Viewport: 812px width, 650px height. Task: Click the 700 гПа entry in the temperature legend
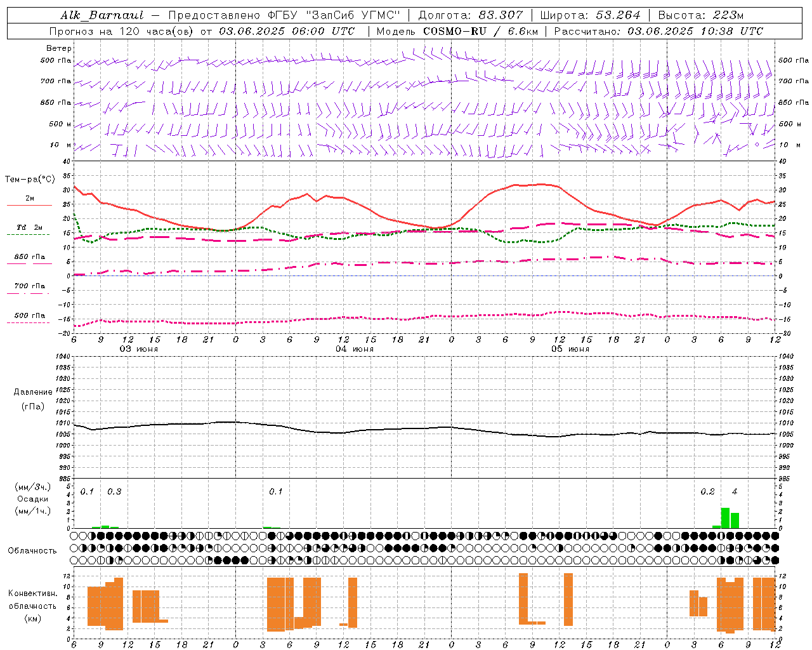coord(30,286)
